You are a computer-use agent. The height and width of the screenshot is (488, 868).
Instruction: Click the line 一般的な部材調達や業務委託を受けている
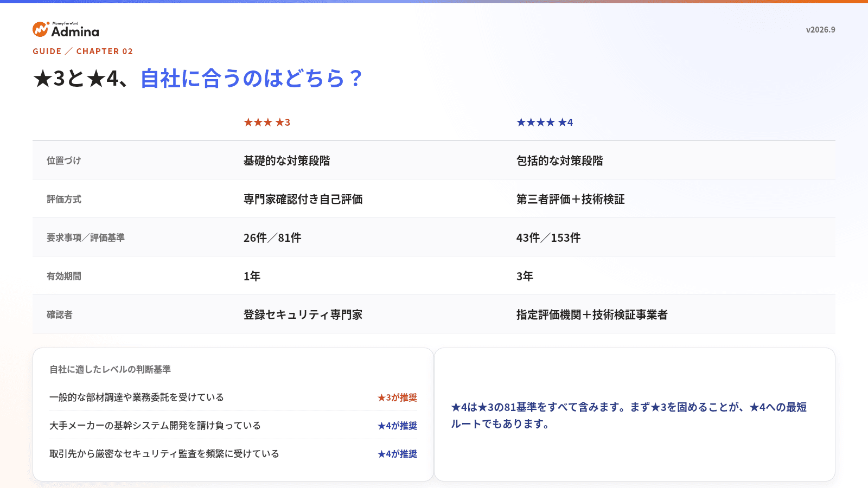[x=137, y=397]
